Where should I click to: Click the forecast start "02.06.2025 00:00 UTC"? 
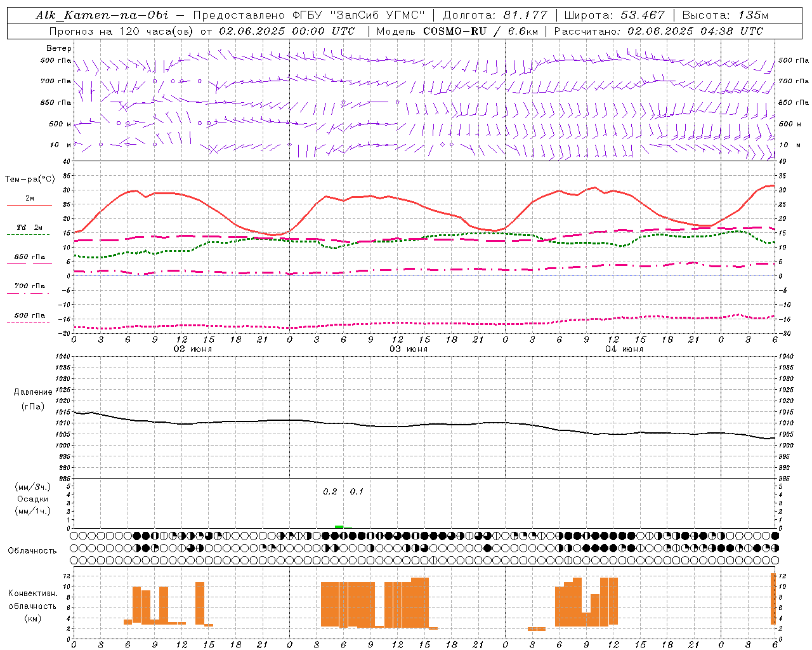point(287,31)
